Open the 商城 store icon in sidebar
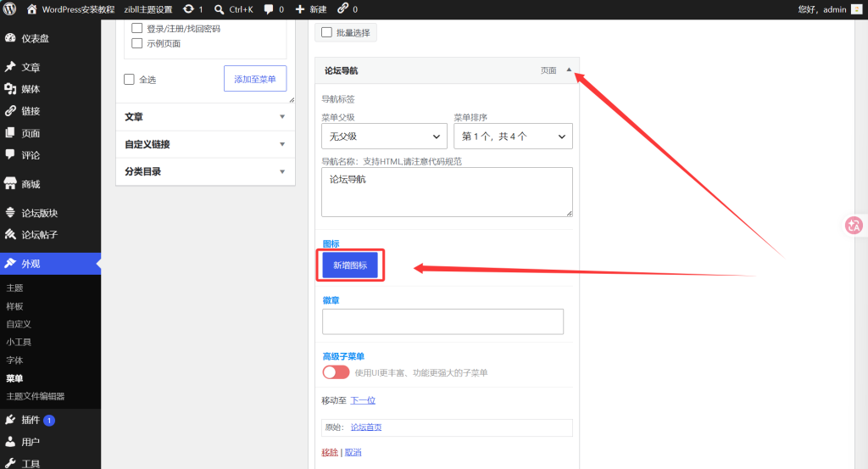This screenshot has height=469, width=868. click(10, 184)
